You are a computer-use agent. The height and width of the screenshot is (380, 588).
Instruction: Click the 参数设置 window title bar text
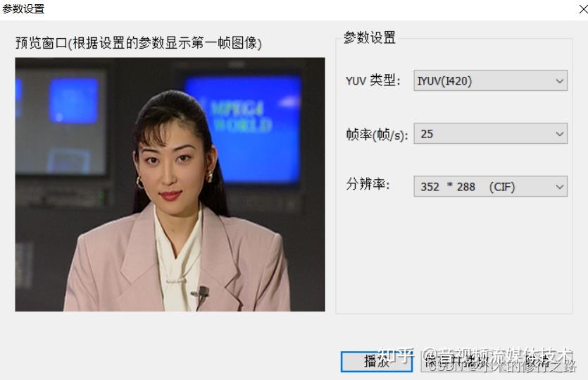pyautogui.click(x=23, y=8)
